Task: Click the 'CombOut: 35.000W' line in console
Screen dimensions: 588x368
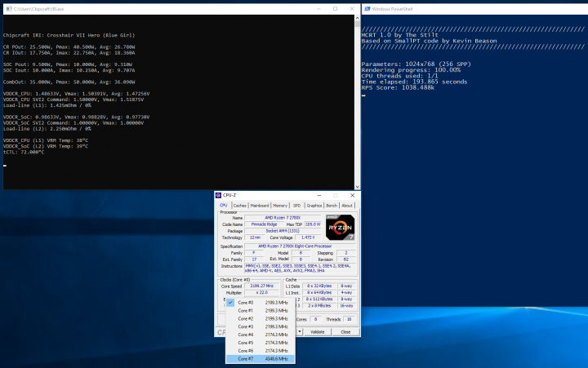Action: (x=69, y=82)
